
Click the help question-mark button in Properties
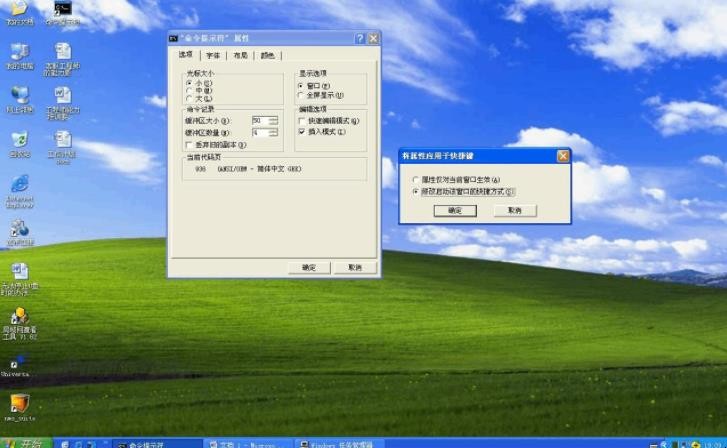tap(360, 38)
